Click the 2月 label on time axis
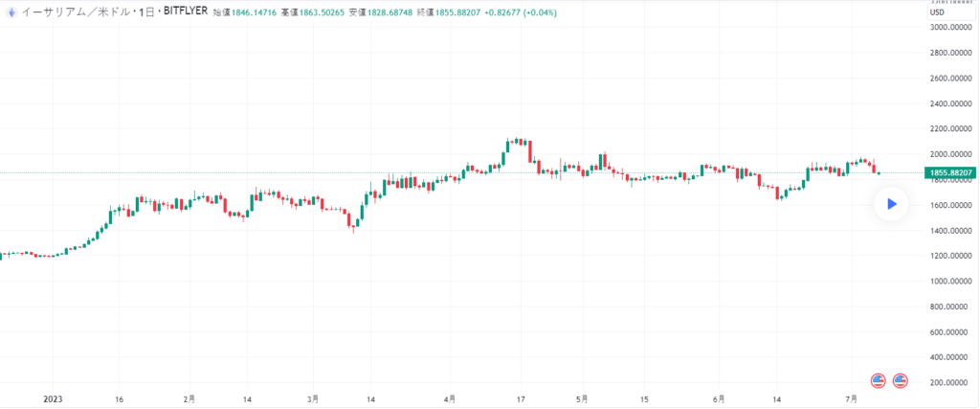Screen dimensions: 980x409 [x=189, y=398]
